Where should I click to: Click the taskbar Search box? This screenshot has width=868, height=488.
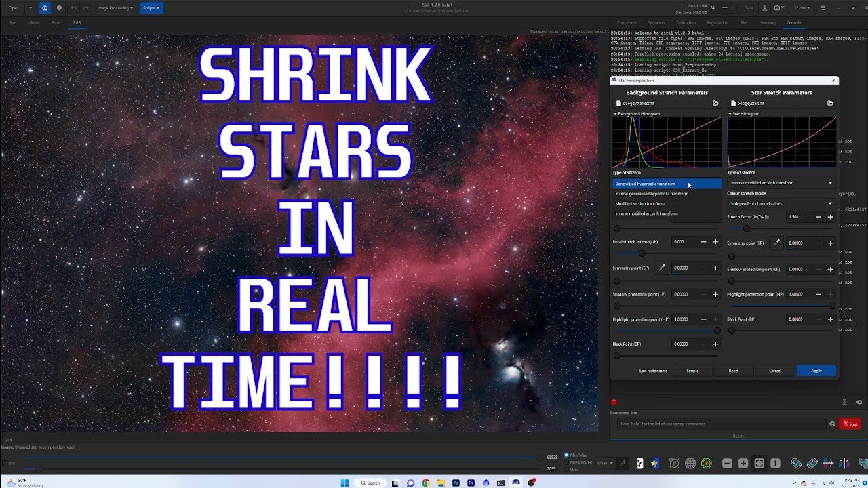tap(372, 483)
